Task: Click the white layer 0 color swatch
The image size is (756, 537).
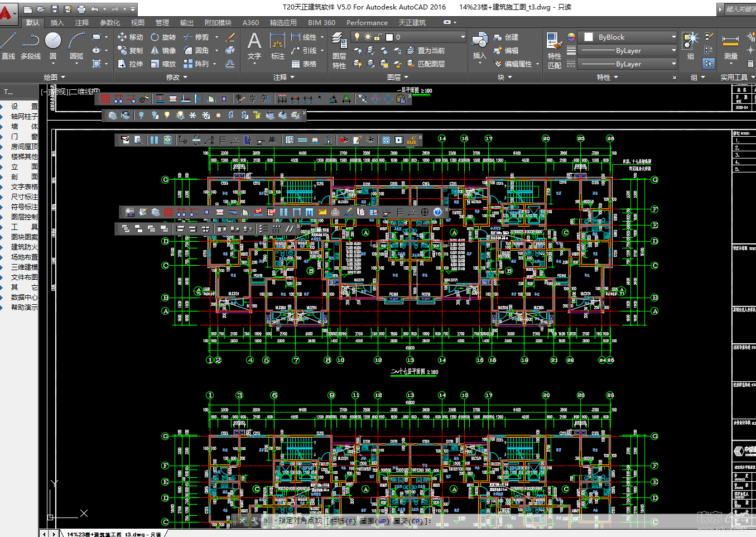Action: pyautogui.click(x=389, y=37)
